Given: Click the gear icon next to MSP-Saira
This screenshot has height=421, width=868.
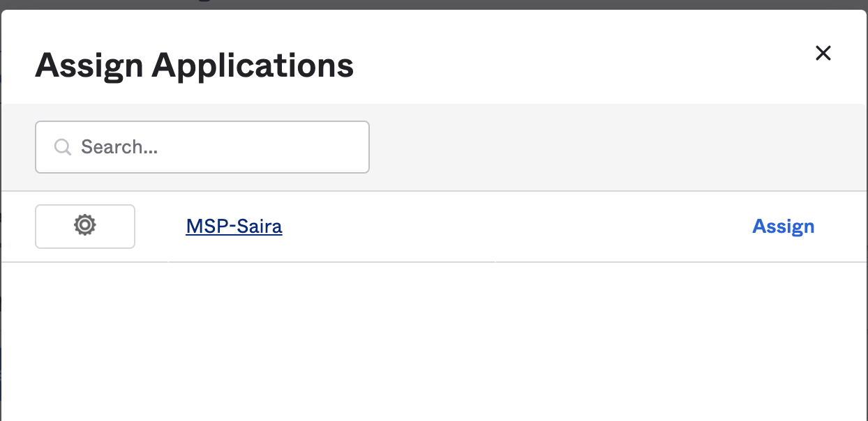Looking at the screenshot, I should pyautogui.click(x=85, y=226).
